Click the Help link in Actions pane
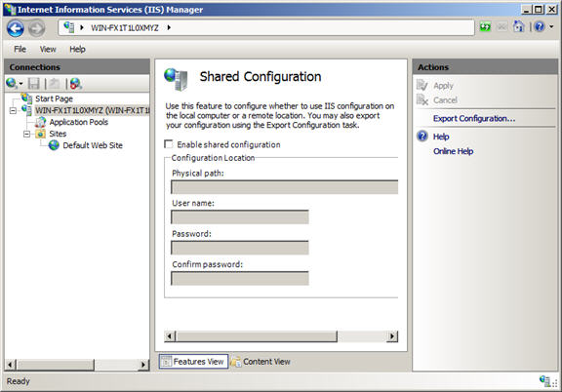 click(441, 137)
